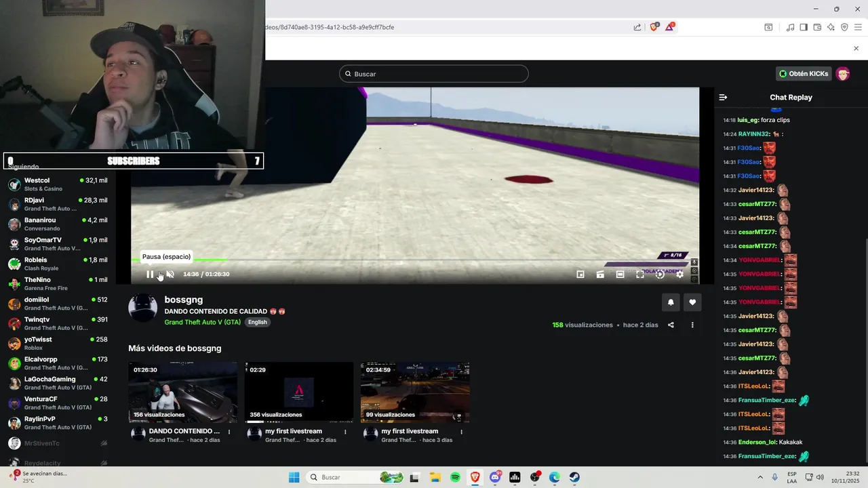The width and height of the screenshot is (868, 488).
Task: Click the Obtén KICKs button
Action: (804, 73)
